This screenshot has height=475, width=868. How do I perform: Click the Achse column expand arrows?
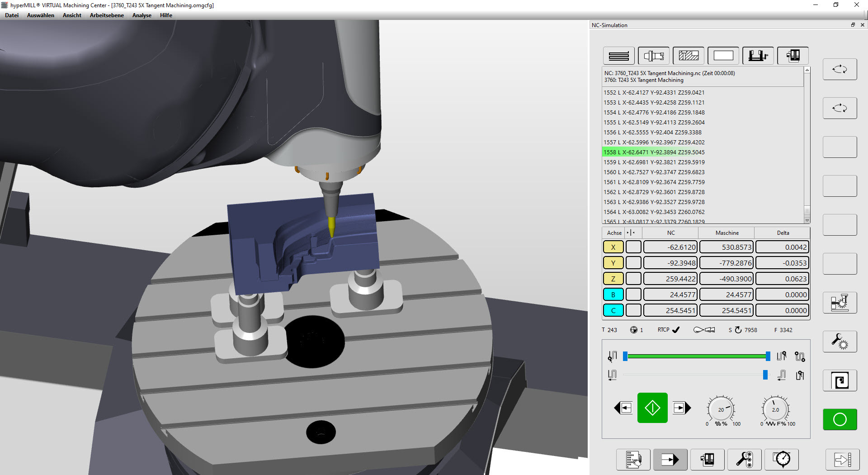coord(631,233)
